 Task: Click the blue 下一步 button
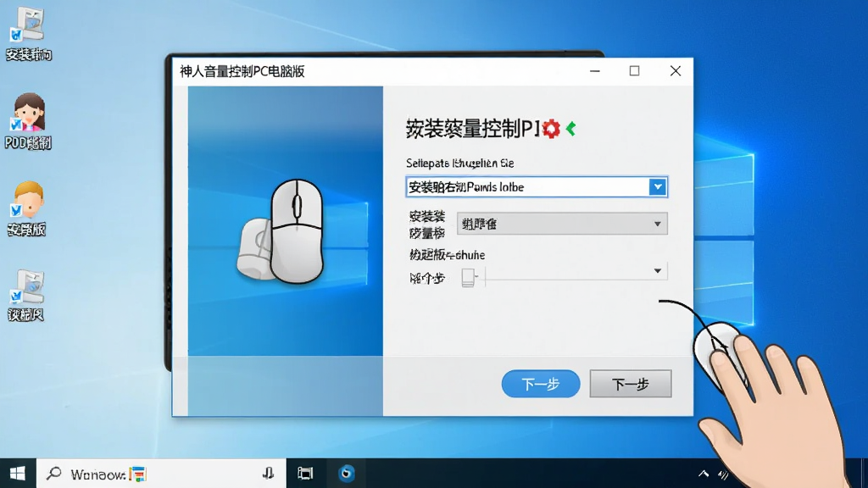(x=540, y=384)
